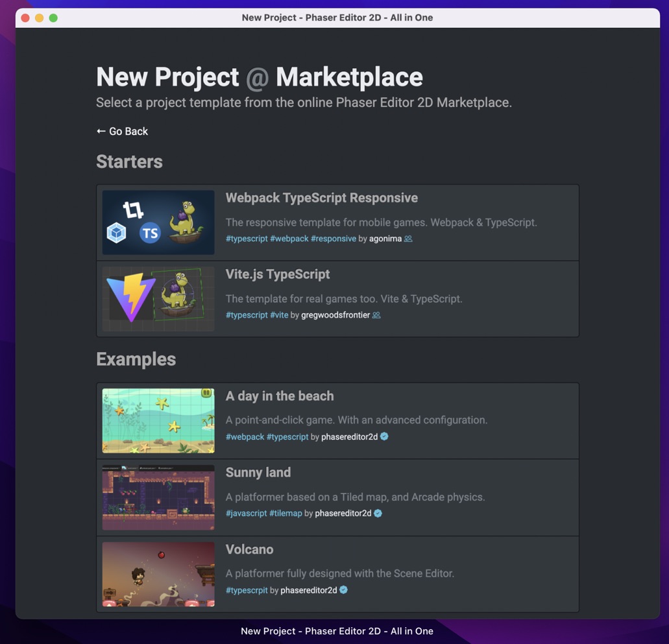Image resolution: width=669 pixels, height=644 pixels.
Task: Click the Tiled map platformer description text
Action: click(356, 497)
